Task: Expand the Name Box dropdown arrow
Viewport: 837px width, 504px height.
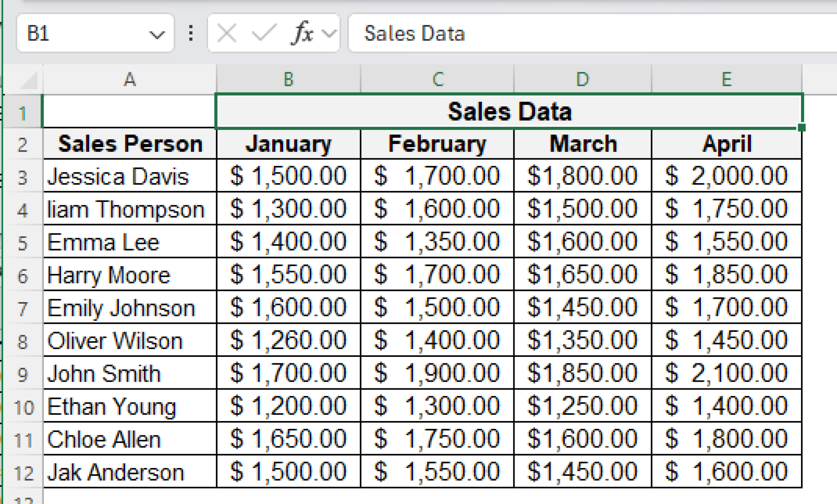Action: [x=157, y=34]
